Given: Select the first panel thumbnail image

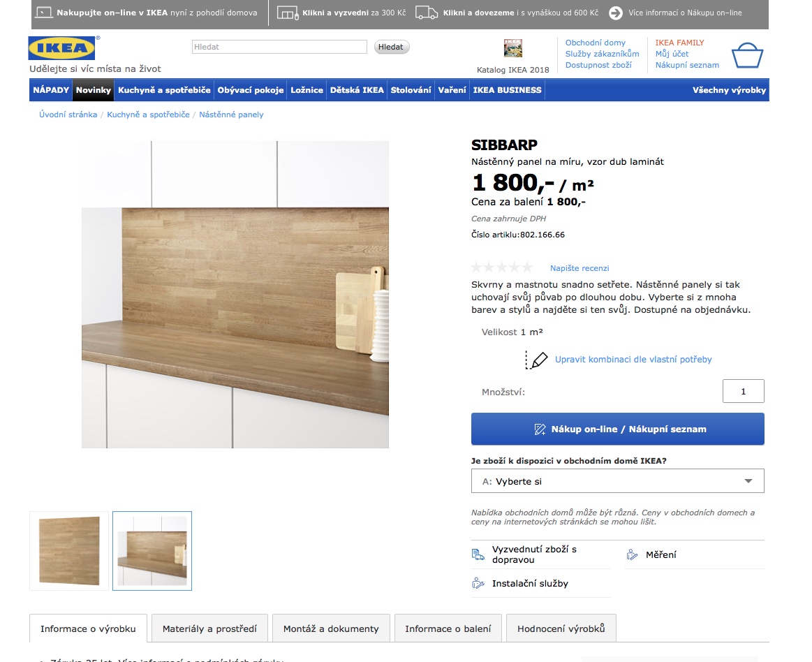Looking at the screenshot, I should [x=69, y=551].
